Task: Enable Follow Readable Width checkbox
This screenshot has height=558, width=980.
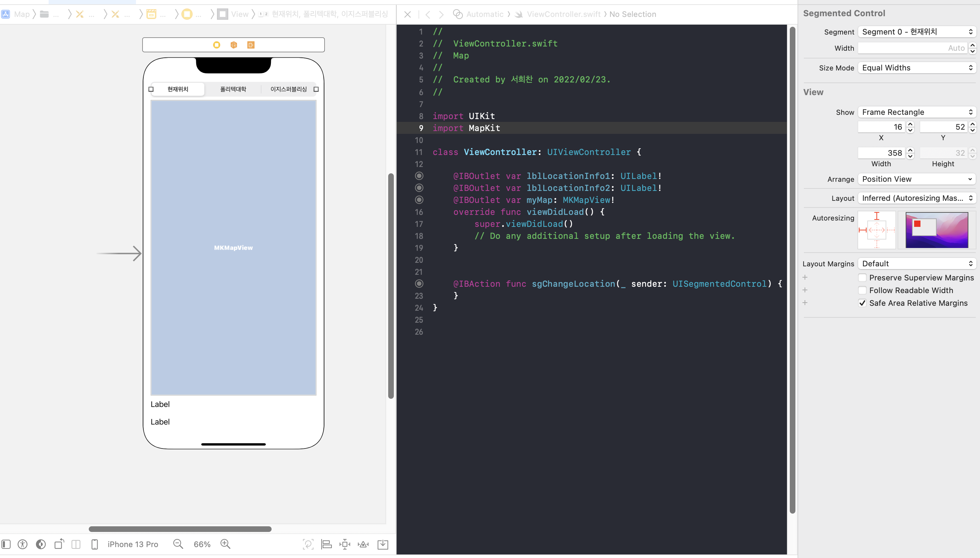Action: click(862, 290)
